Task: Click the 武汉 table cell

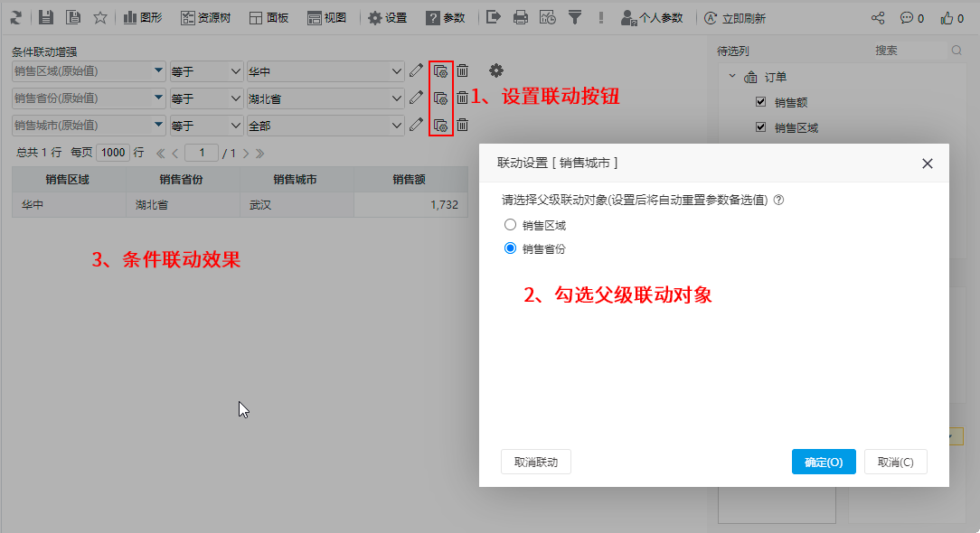Action: [x=297, y=204]
